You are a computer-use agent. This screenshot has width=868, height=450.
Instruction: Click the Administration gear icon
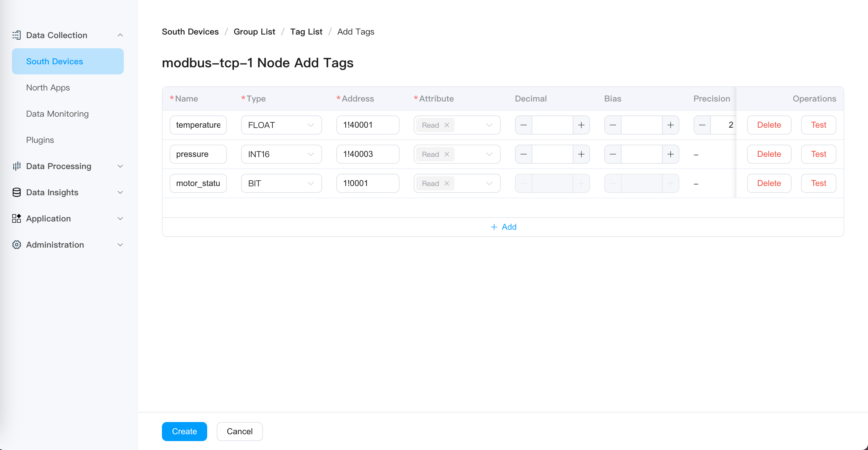(x=16, y=245)
